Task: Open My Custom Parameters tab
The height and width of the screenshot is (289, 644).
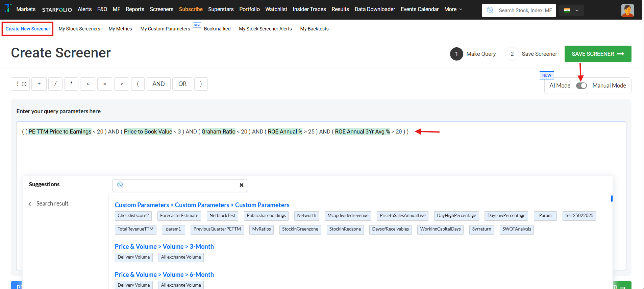Action: coord(165,29)
